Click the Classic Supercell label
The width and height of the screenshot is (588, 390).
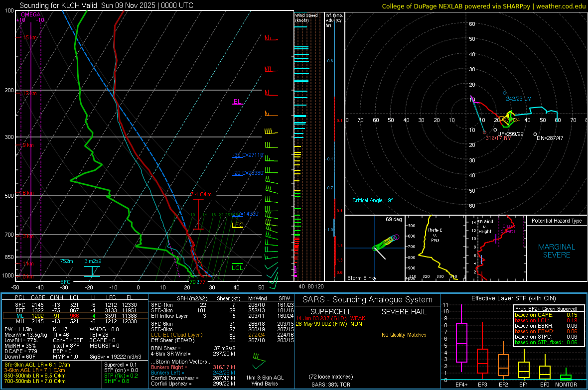509,229
